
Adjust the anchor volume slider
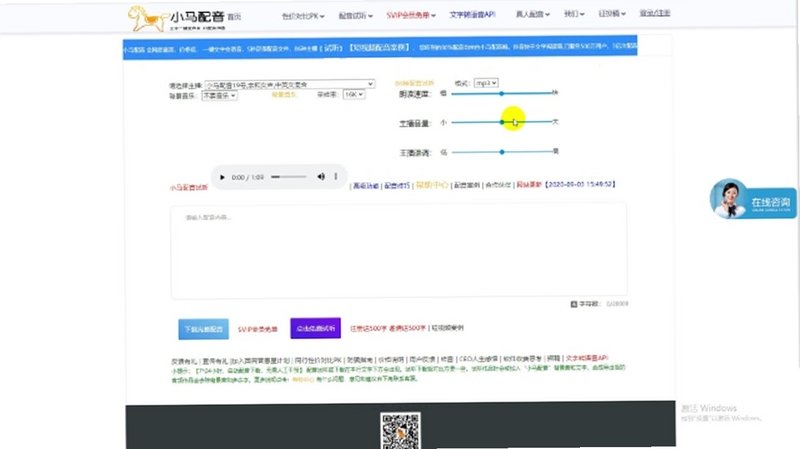(502, 122)
